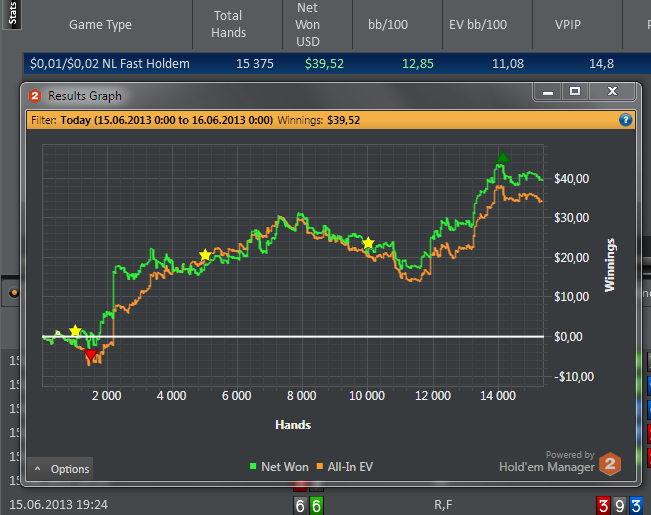Click the Net Won USD column header

(x=307, y=24)
